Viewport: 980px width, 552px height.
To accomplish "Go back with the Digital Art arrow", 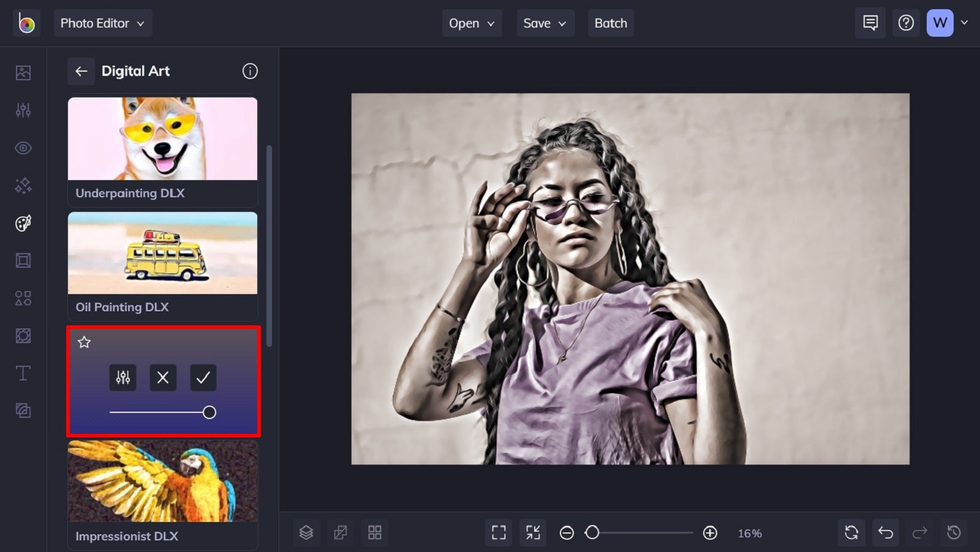I will (x=81, y=71).
